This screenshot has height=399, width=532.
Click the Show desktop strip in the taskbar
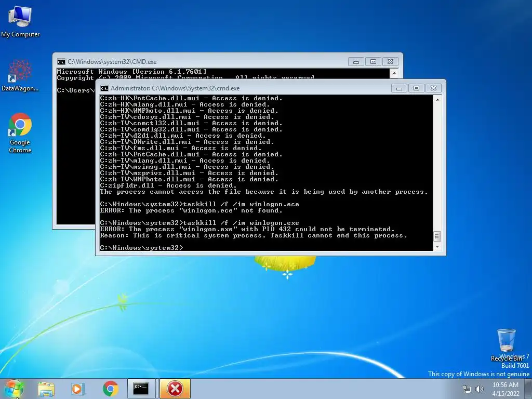[528, 389]
